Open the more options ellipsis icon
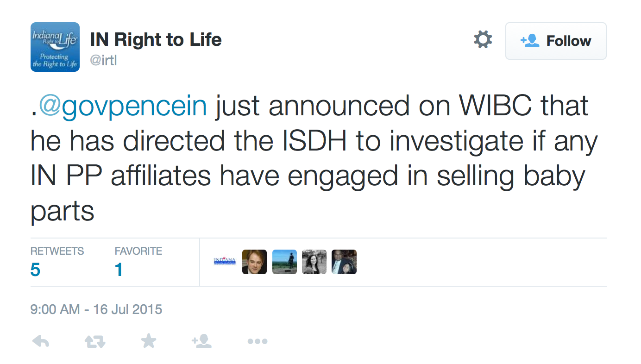The height and width of the screenshot is (364, 641). 257,342
